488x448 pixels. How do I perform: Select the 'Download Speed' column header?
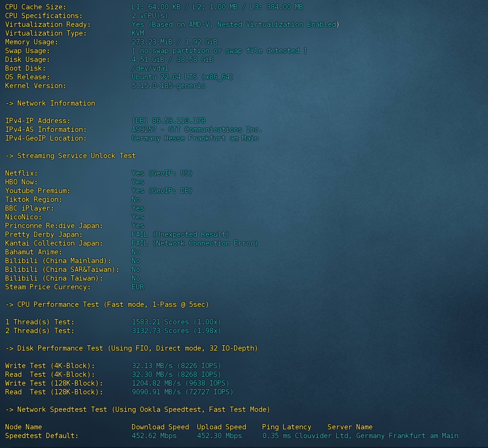(x=160, y=427)
